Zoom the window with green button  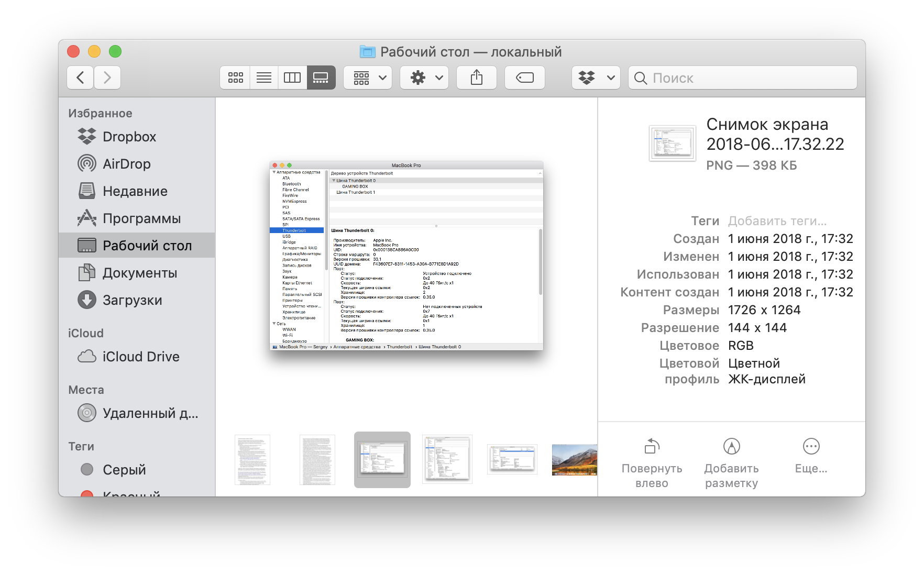point(115,51)
